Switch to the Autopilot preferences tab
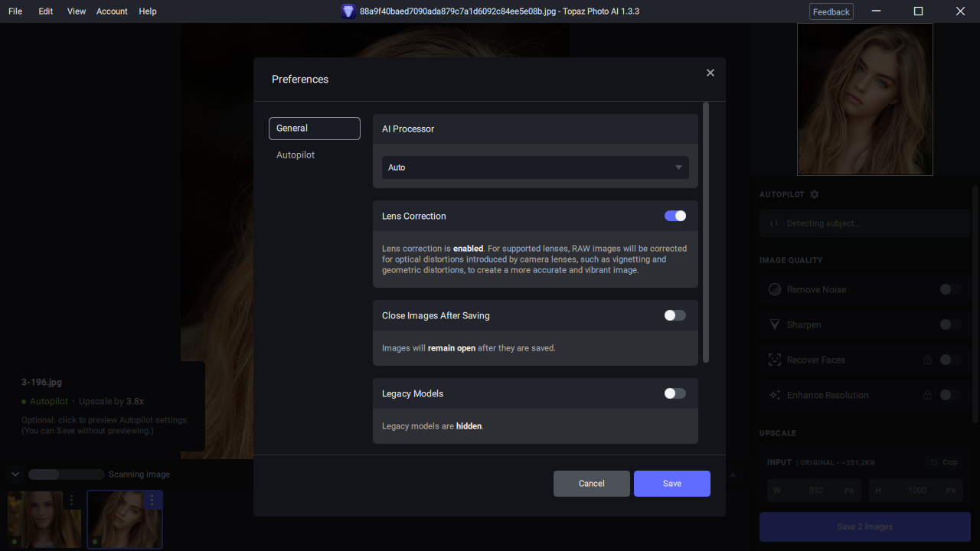This screenshot has width=980, height=551. [296, 155]
